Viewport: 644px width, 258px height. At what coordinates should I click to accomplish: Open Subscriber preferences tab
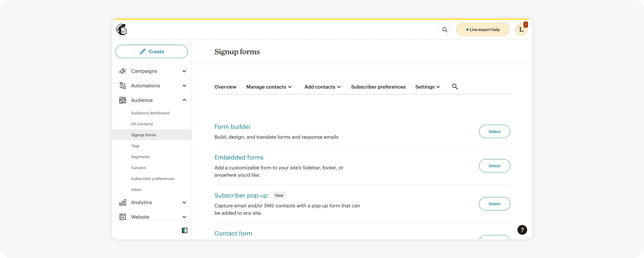click(378, 87)
